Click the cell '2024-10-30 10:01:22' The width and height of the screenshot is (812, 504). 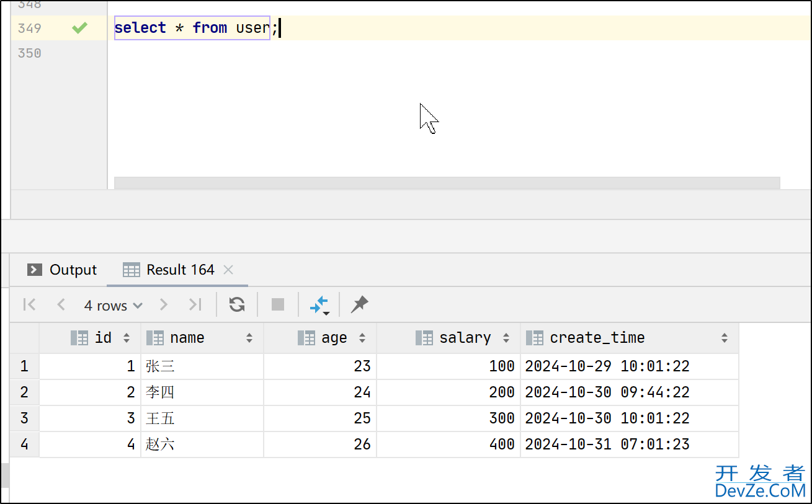[630, 418]
